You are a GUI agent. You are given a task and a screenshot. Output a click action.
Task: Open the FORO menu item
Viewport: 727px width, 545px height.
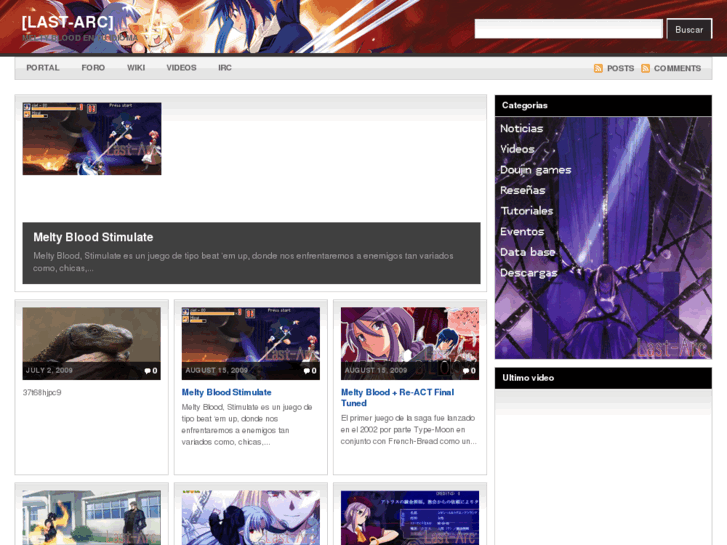[x=93, y=68]
